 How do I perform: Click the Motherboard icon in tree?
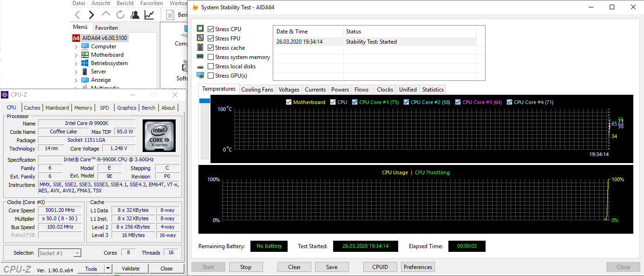pyautogui.click(x=85, y=55)
